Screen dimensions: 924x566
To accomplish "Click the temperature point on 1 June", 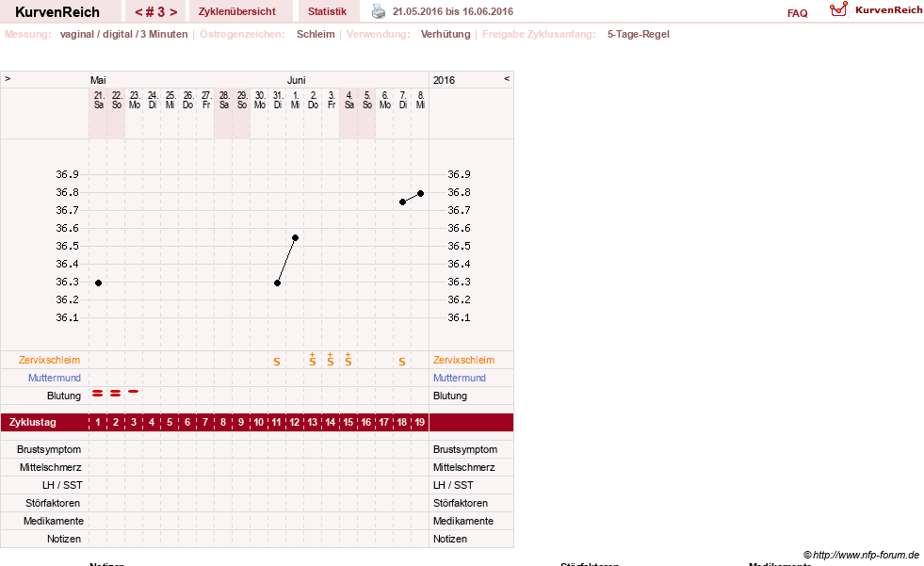I will coord(295,238).
